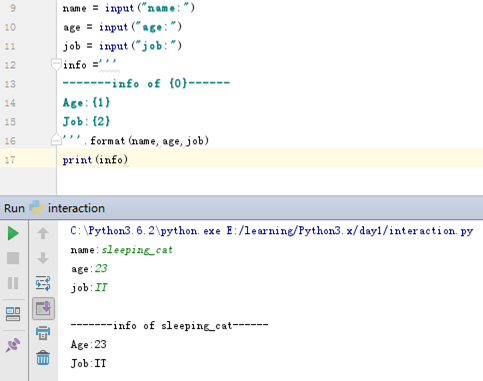483x381 pixels.
Task: Click the job = input("job:") line
Action: pos(123,46)
